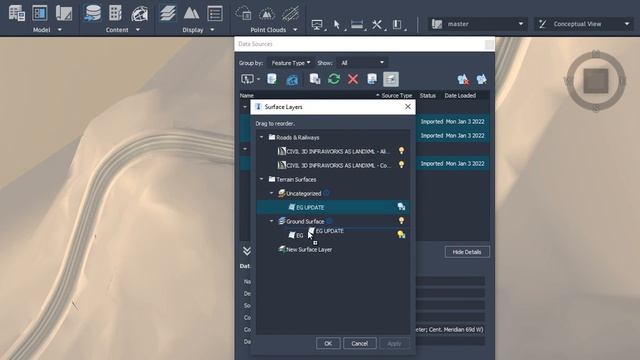Open the Model Explorer icon in Model group
The width and height of the screenshot is (640, 360).
(x=17, y=13)
